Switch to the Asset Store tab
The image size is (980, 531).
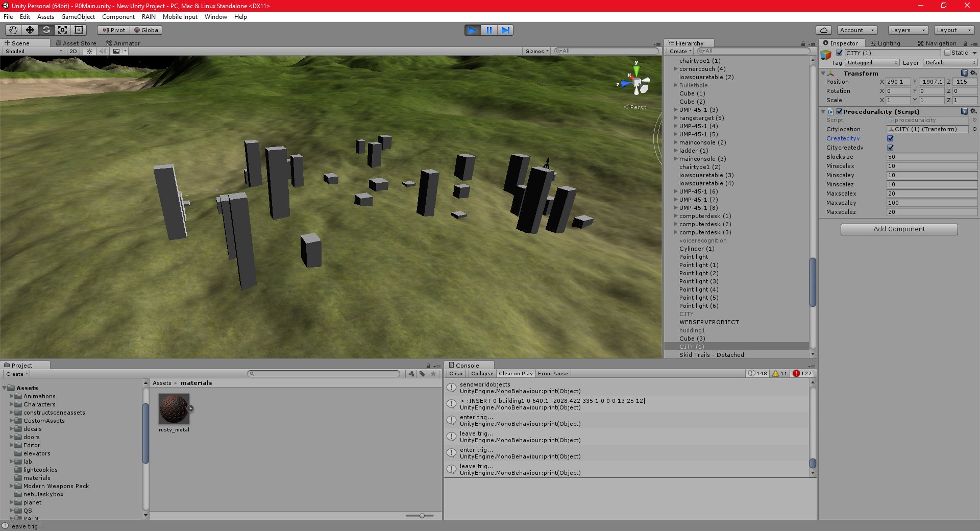pyautogui.click(x=76, y=43)
